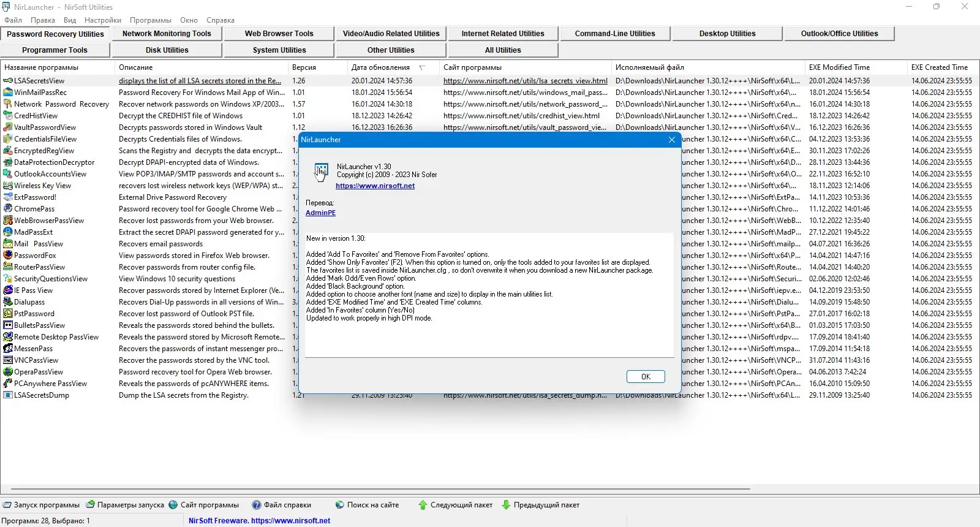Viewport: 980px width, 527px height.
Task: Switch to Programmer Tools tab
Action: 55,50
